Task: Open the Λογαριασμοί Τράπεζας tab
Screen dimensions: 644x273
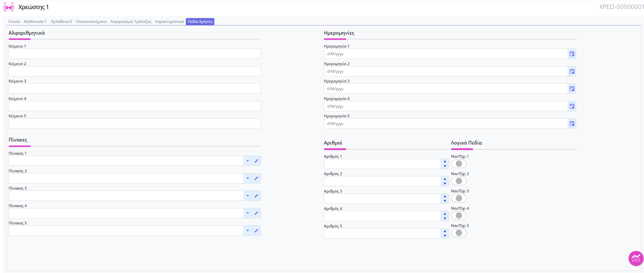Action: click(131, 22)
